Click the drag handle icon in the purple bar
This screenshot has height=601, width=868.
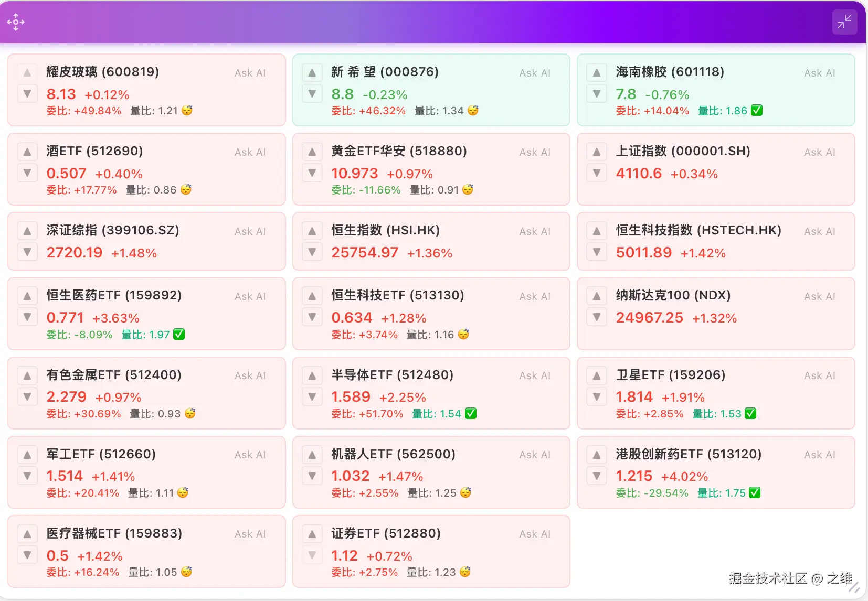(16, 22)
